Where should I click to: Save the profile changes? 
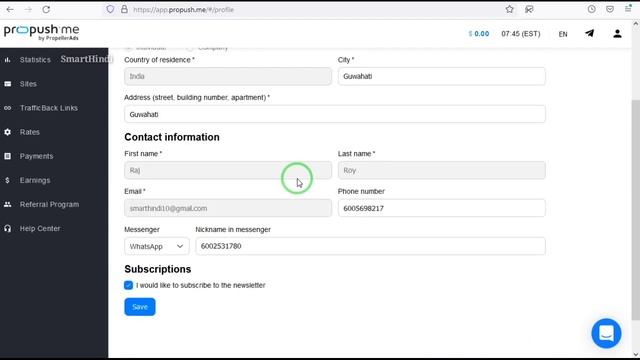pyautogui.click(x=140, y=307)
